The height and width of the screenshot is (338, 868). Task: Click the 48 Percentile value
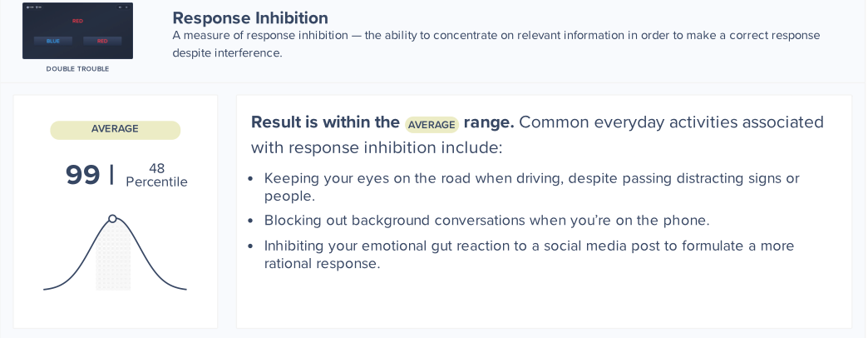(x=156, y=175)
